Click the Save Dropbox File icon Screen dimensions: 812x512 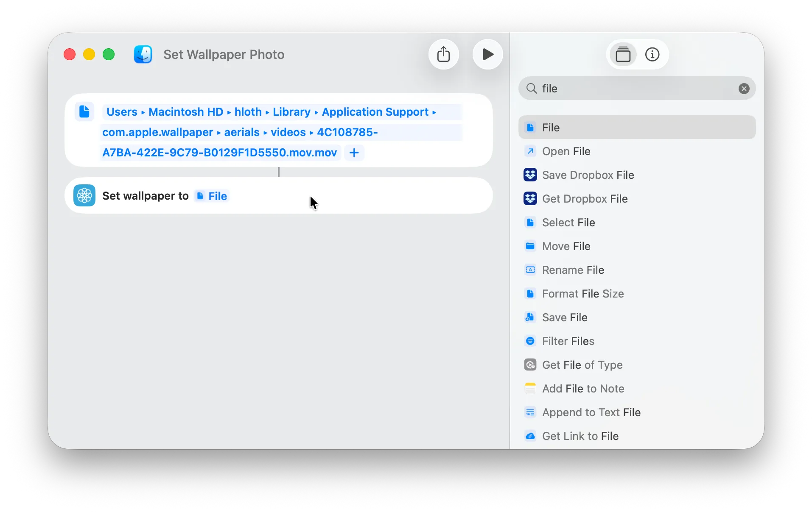point(530,175)
